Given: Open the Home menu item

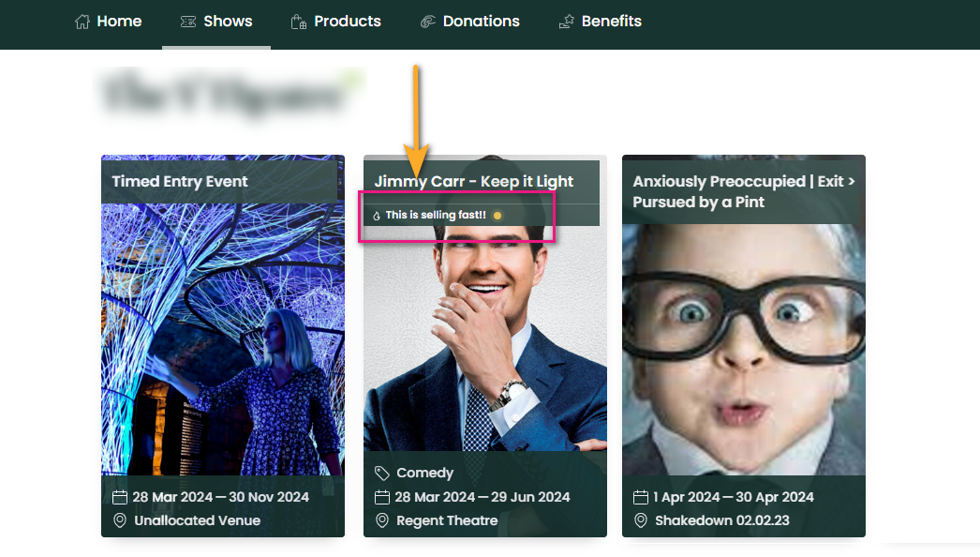Looking at the screenshot, I should click(108, 22).
